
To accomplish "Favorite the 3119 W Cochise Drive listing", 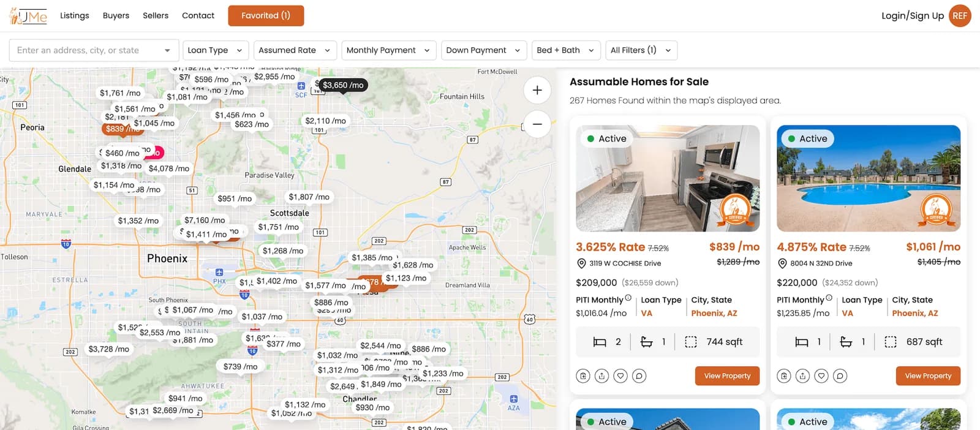I will point(620,375).
